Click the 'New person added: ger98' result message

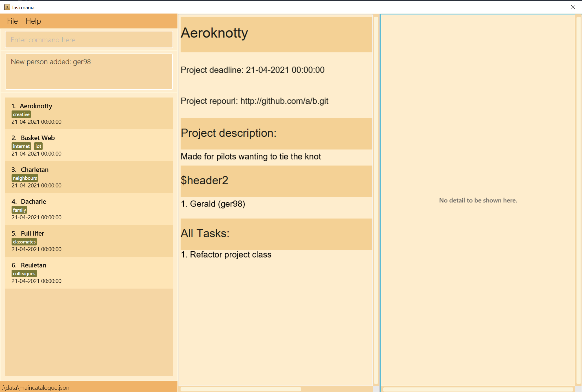tap(51, 62)
